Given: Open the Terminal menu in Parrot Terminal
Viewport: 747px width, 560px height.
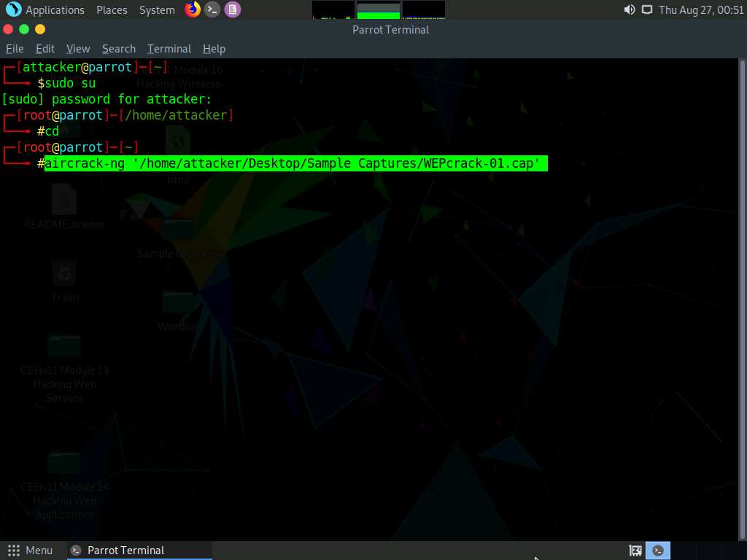Looking at the screenshot, I should tap(169, 48).
